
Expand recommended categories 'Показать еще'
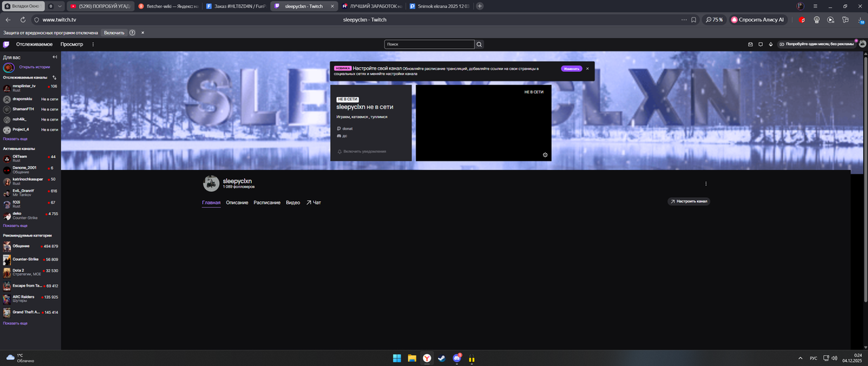tap(15, 323)
